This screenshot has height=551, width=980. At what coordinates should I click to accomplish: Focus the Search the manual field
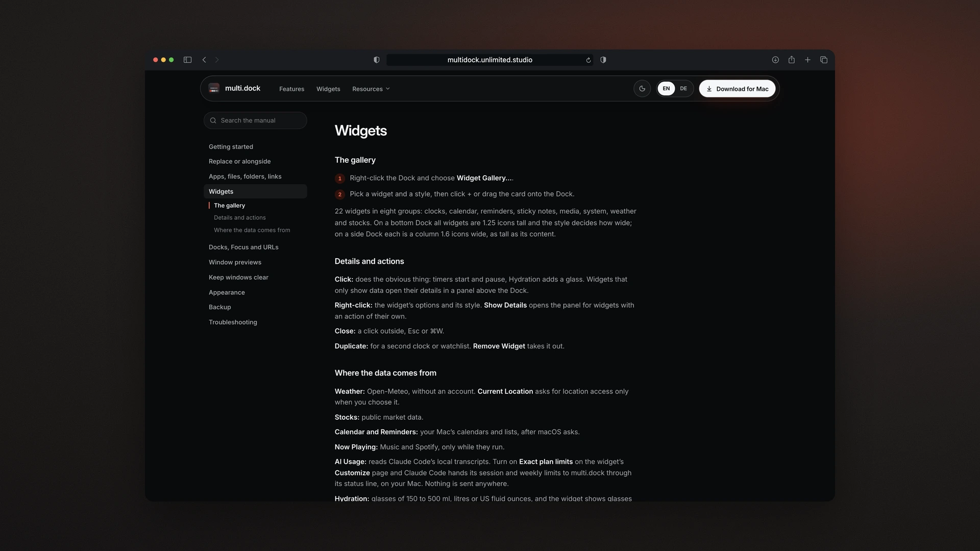(x=255, y=120)
